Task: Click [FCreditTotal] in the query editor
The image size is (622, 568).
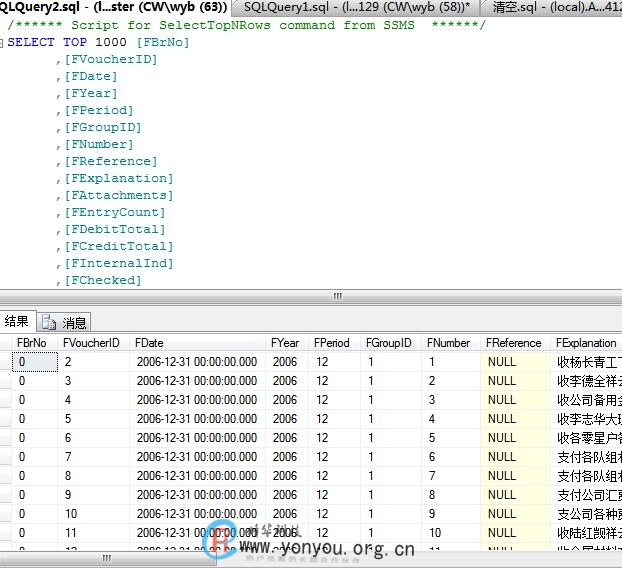Action: (x=119, y=246)
